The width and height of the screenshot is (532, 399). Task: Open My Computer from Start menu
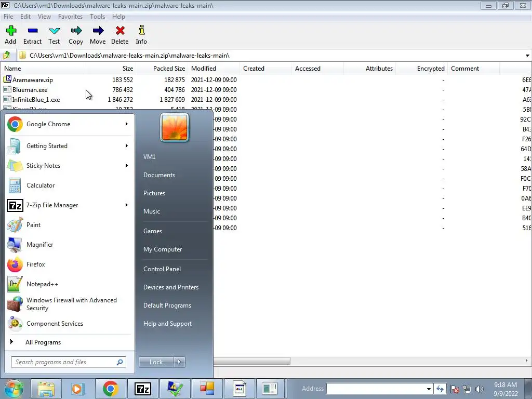coord(163,249)
